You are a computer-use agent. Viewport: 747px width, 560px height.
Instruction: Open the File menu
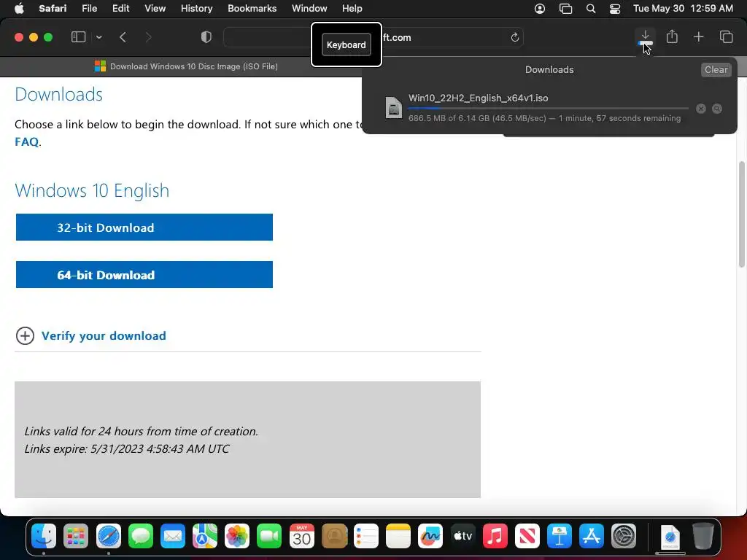pos(89,9)
